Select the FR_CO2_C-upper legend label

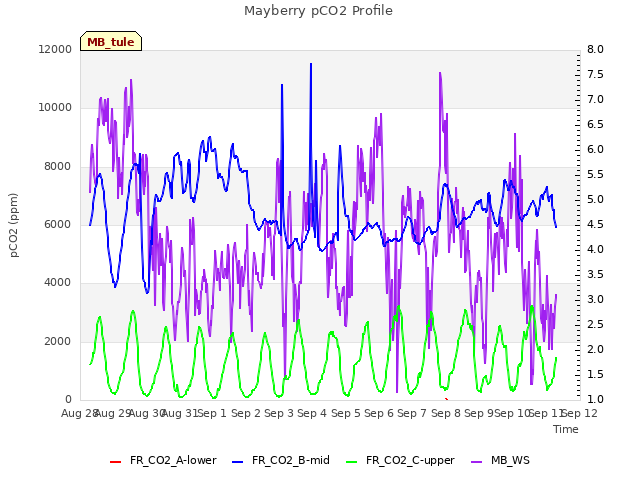[x=410, y=460]
